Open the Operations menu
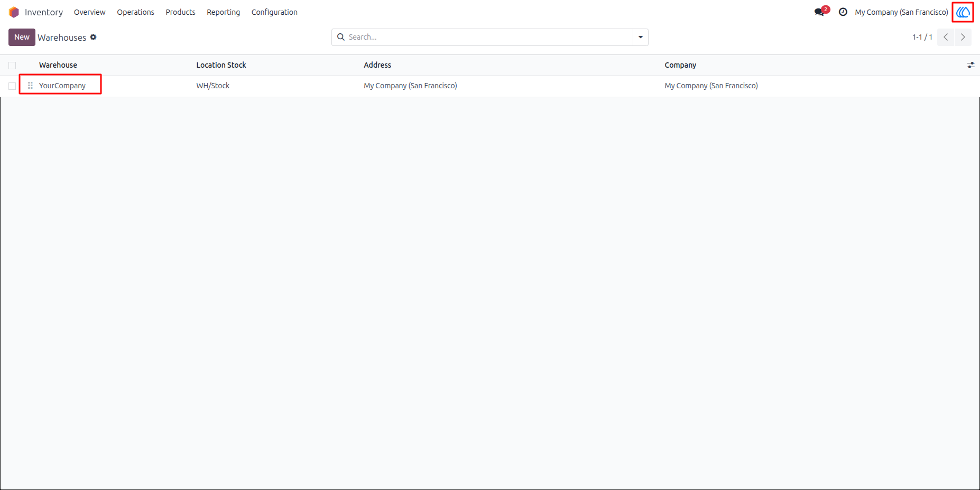Screen dimensions: 980x490 [x=136, y=12]
